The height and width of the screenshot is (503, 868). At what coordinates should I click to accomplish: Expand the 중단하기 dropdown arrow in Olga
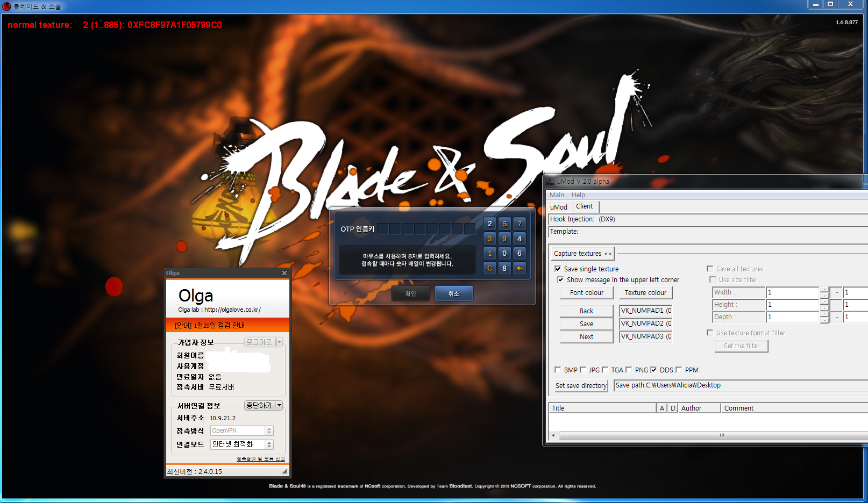(x=279, y=406)
